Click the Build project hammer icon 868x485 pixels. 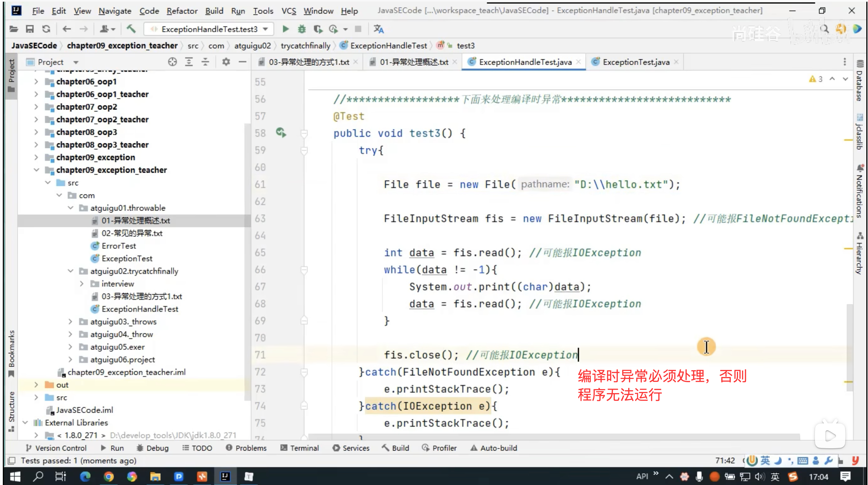(x=131, y=29)
